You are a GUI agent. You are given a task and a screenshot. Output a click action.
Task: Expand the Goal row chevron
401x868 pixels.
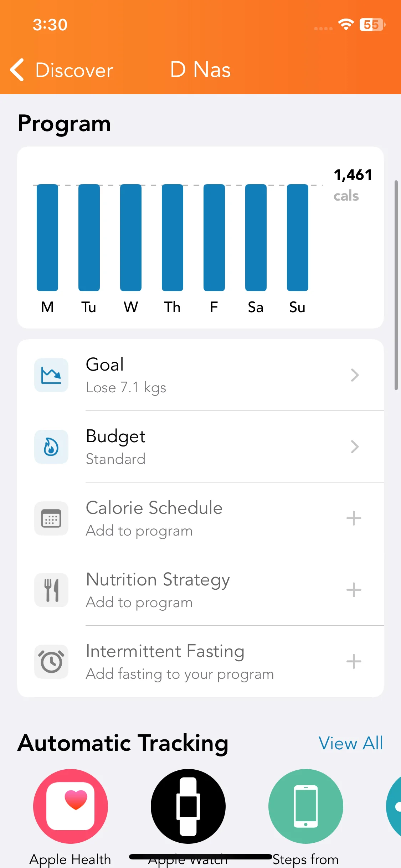tap(354, 375)
